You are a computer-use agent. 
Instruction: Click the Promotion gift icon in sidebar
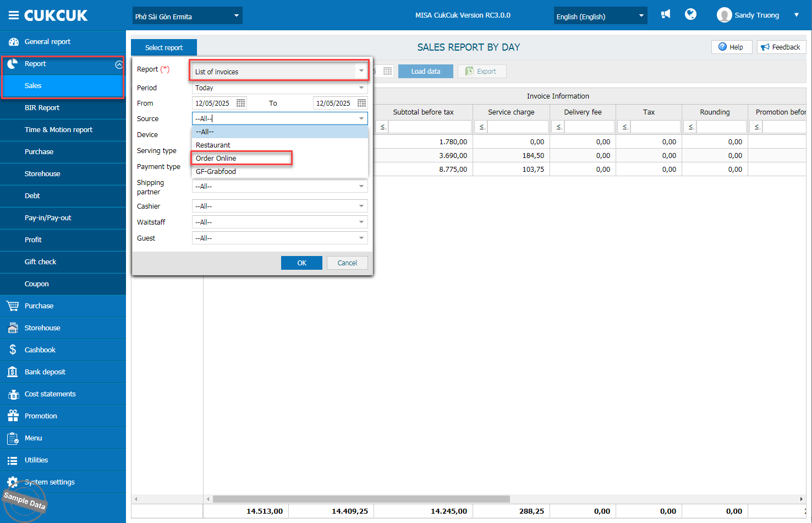click(13, 416)
